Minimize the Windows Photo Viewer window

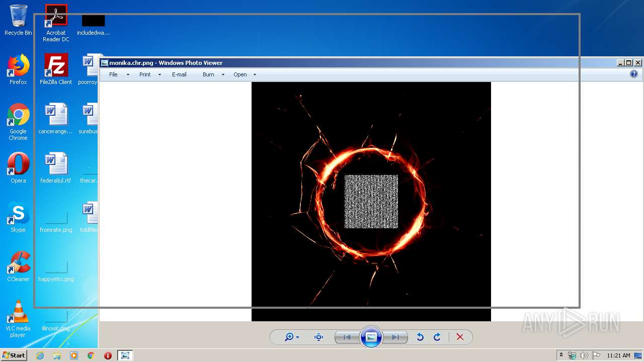point(620,63)
